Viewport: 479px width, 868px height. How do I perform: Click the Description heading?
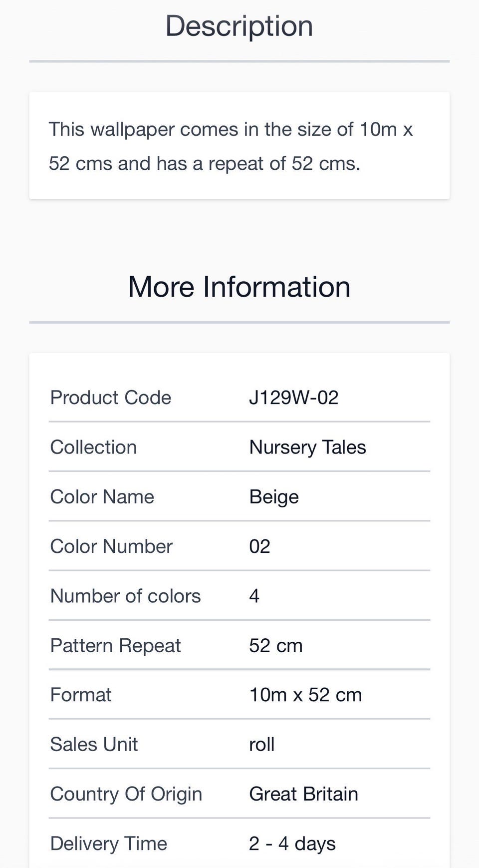[239, 26]
